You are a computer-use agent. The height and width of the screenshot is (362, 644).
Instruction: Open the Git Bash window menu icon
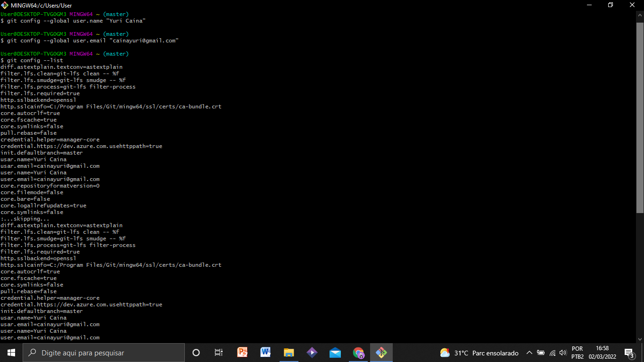[x=5, y=5]
